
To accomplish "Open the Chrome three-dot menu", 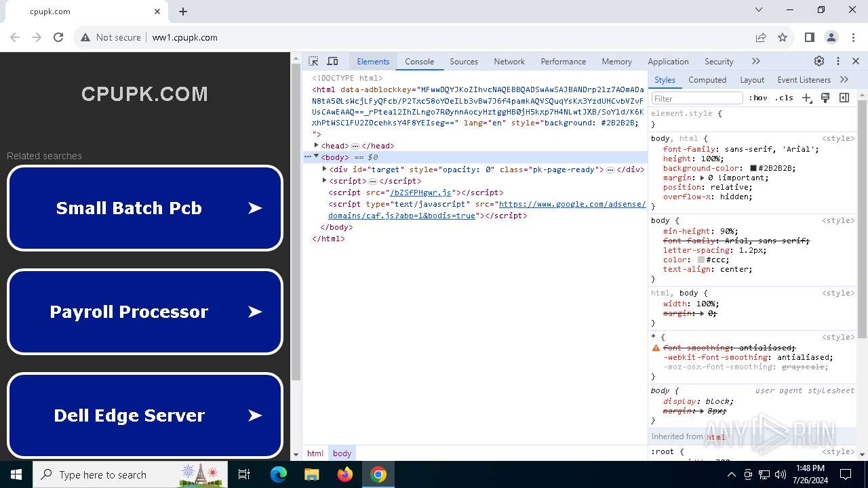I will 853,37.
